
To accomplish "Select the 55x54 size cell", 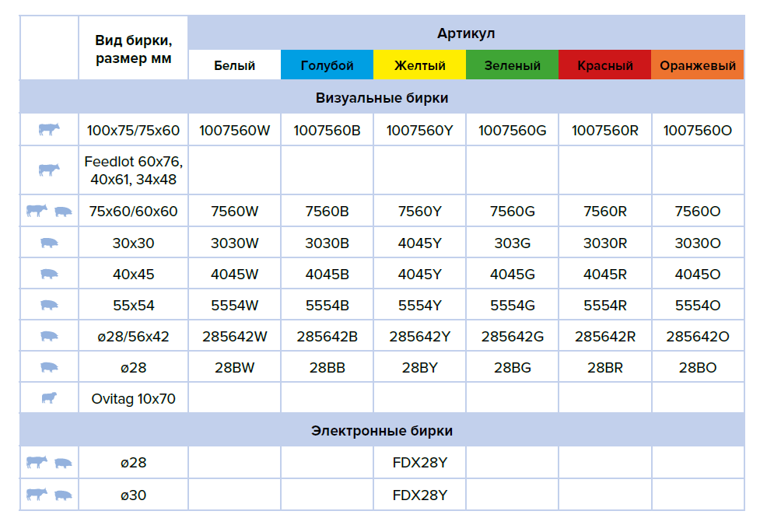I will (x=133, y=305).
